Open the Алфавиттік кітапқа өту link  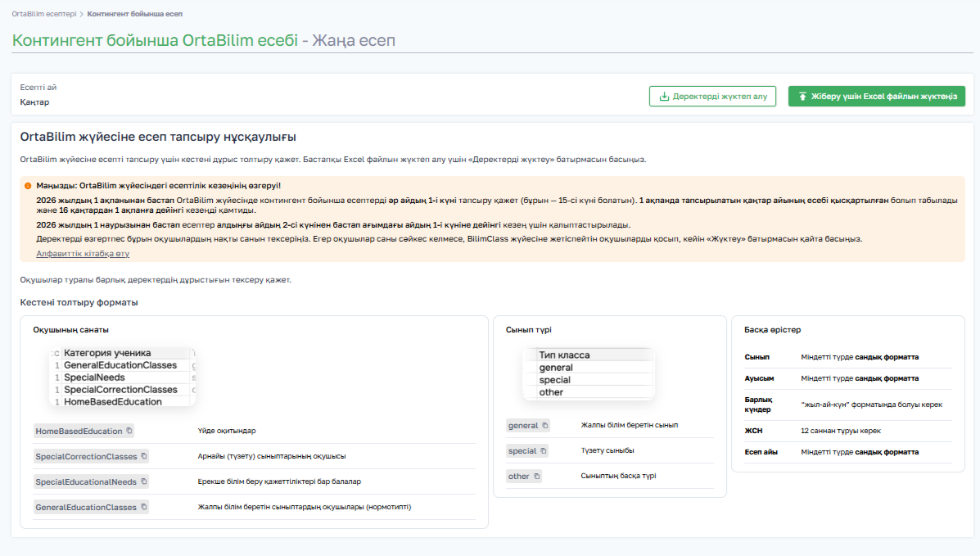(83, 253)
